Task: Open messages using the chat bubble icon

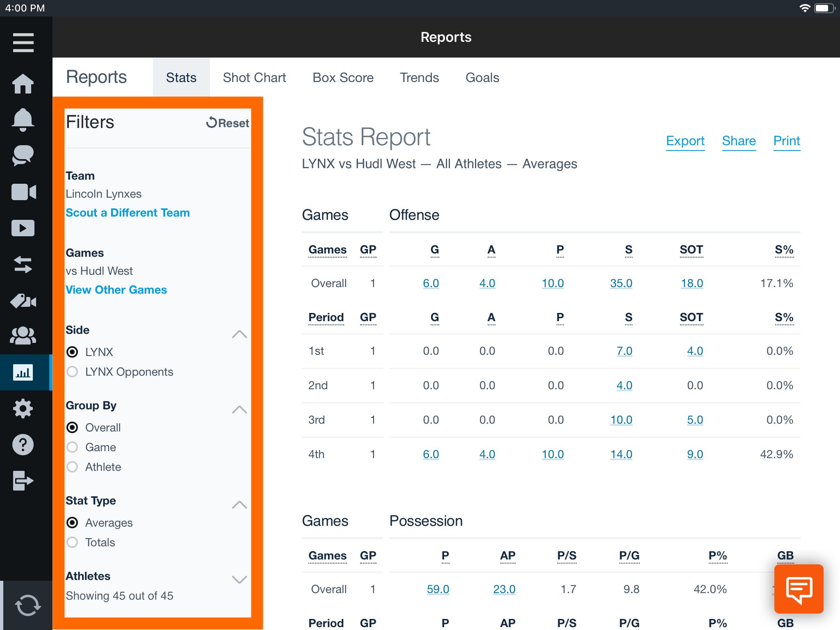Action: coord(23,155)
